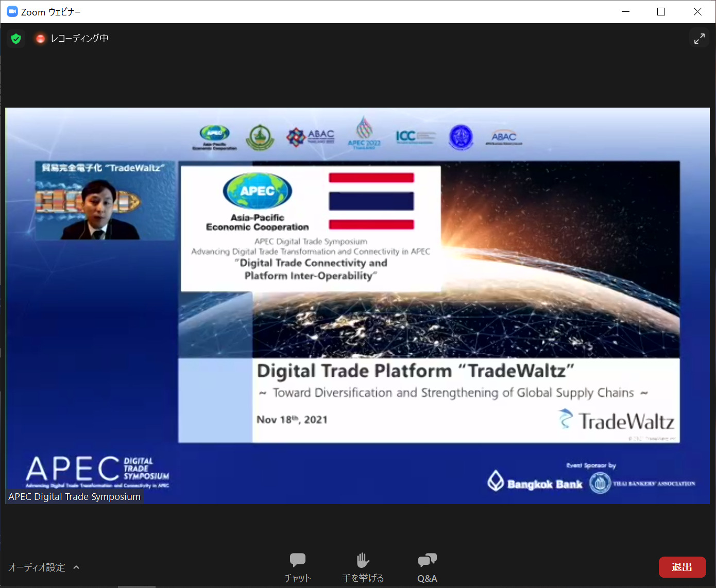Image resolution: width=716 pixels, height=588 pixels.
Task: Open the chat (チャット) panel
Action: pos(298,568)
